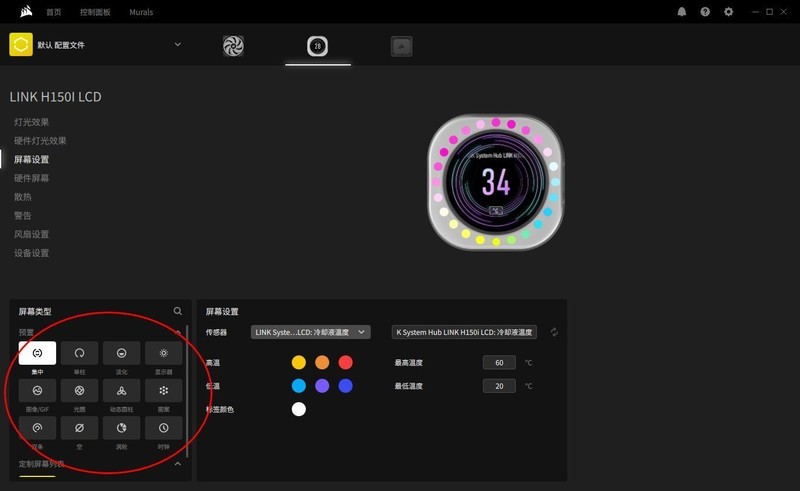Choose the arc gauge screen type icon
This screenshot has height=491, width=800.
coord(37,428)
